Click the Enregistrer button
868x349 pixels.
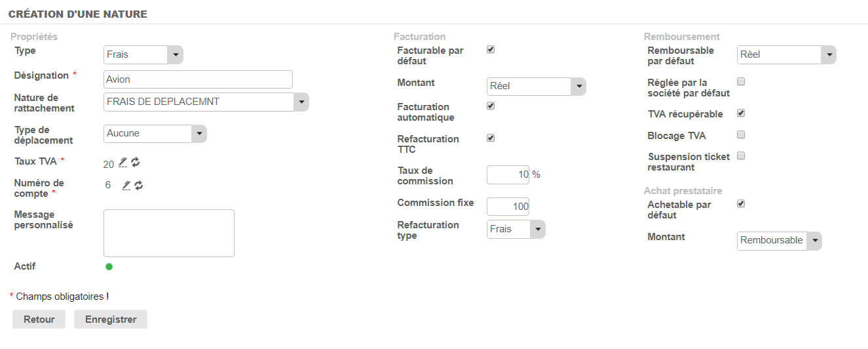[111, 319]
